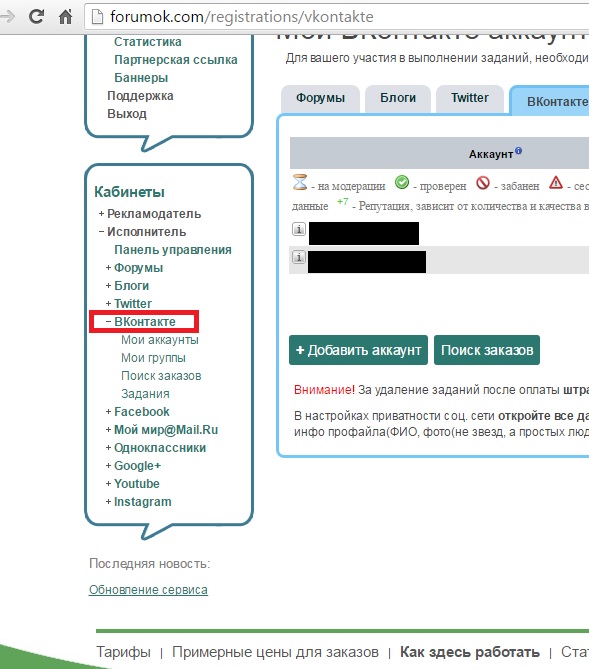
Task: Switch to the Блоги tab
Action: (398, 99)
